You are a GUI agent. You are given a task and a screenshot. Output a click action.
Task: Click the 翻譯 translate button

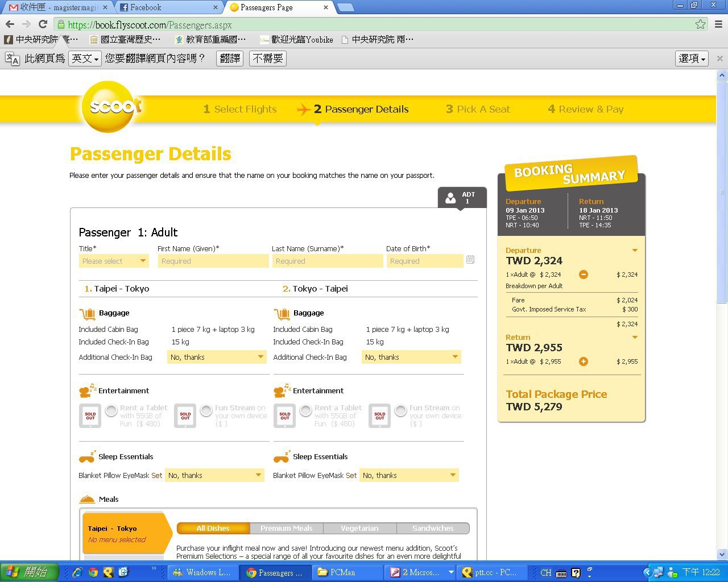click(x=230, y=59)
